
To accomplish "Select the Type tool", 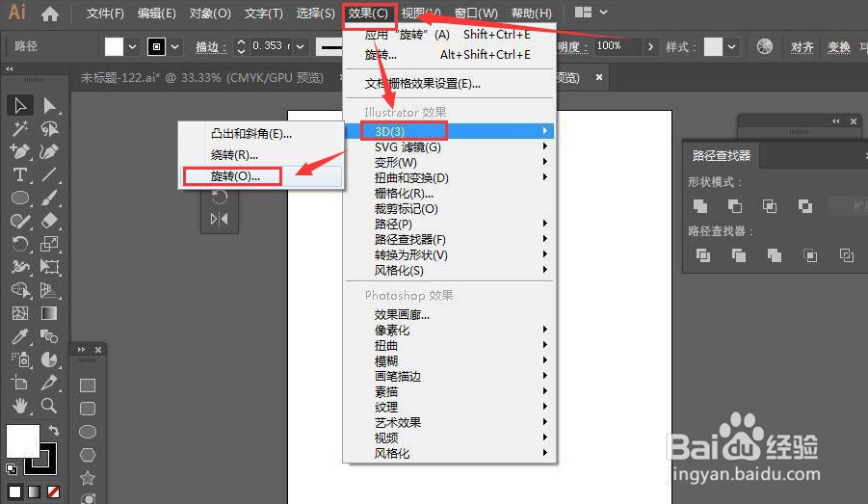I will (20, 174).
